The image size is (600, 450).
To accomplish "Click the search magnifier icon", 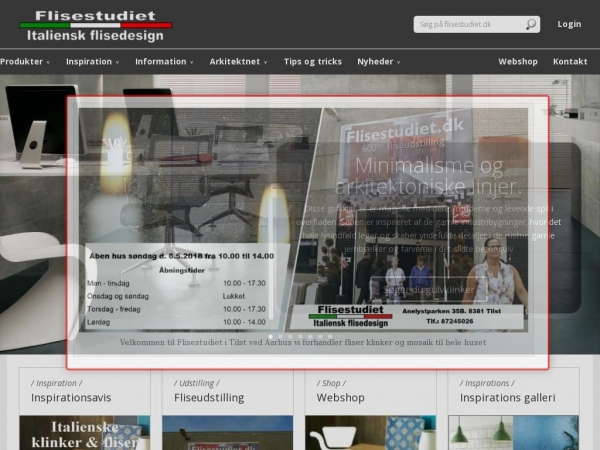I will click(531, 24).
